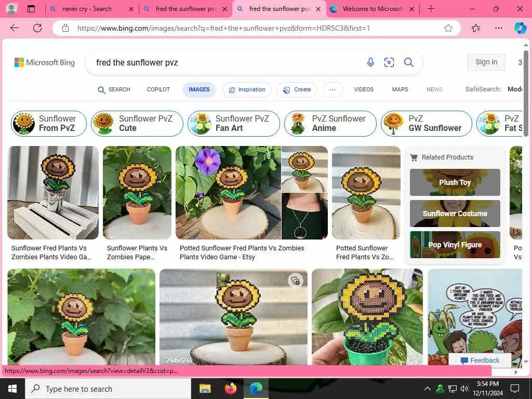
Task: Click the Create button
Action: 297,89
